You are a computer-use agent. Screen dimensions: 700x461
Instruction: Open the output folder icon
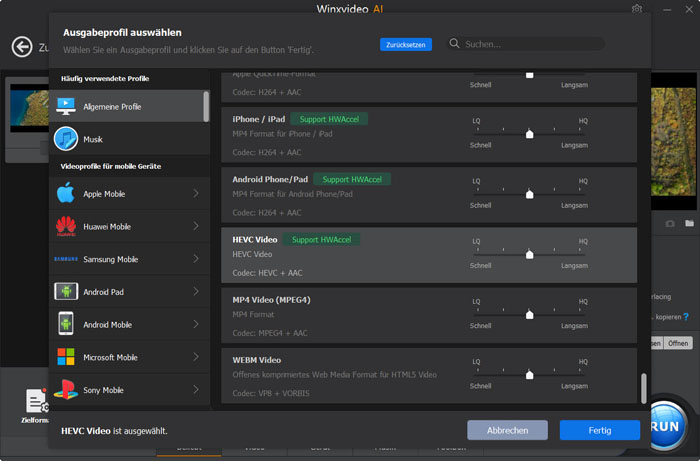click(689, 223)
